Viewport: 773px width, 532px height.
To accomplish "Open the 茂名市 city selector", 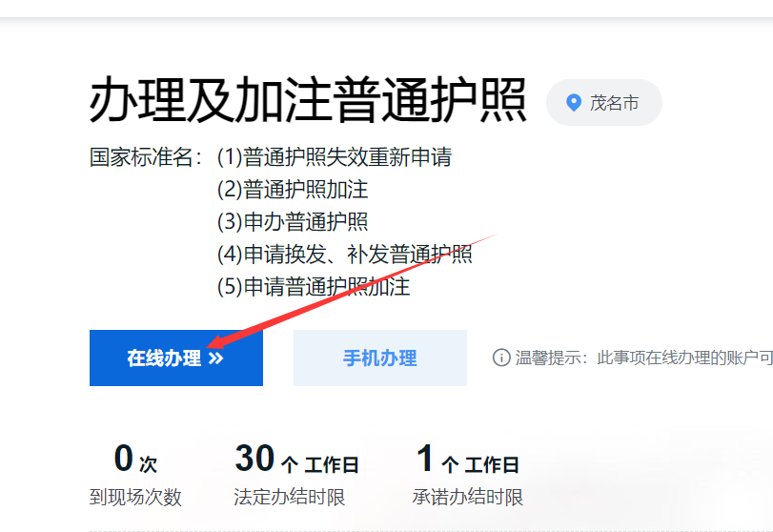I will [x=604, y=103].
